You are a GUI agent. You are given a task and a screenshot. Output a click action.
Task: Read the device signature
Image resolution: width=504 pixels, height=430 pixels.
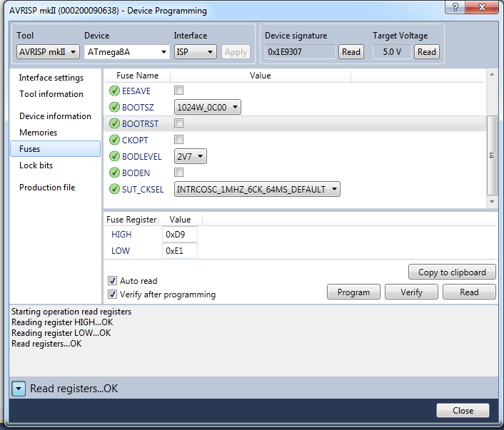pos(351,52)
